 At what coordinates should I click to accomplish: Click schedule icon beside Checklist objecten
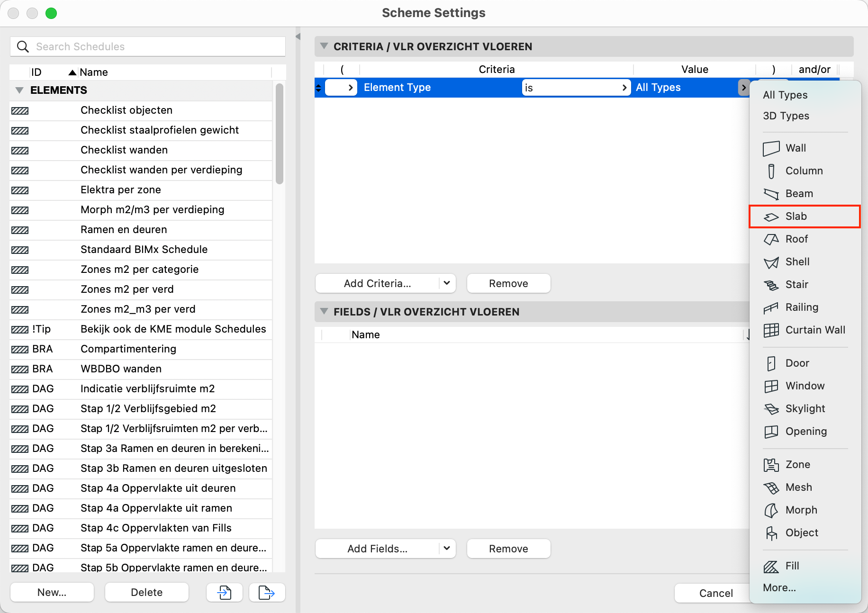pos(20,111)
